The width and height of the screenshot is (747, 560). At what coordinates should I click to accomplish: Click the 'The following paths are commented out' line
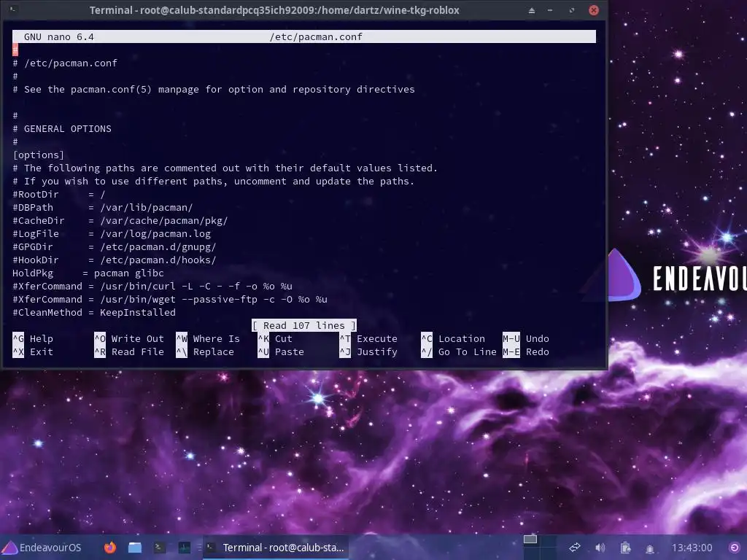[x=225, y=168]
